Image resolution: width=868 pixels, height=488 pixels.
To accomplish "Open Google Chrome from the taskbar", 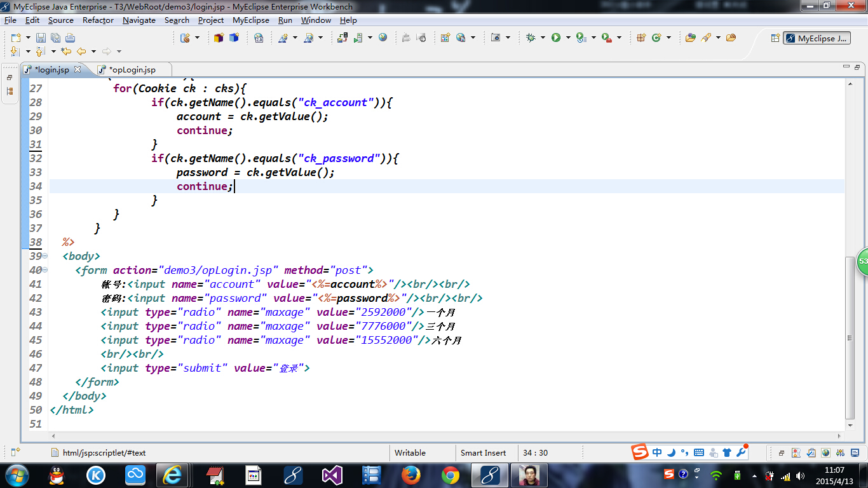I will coord(451,475).
